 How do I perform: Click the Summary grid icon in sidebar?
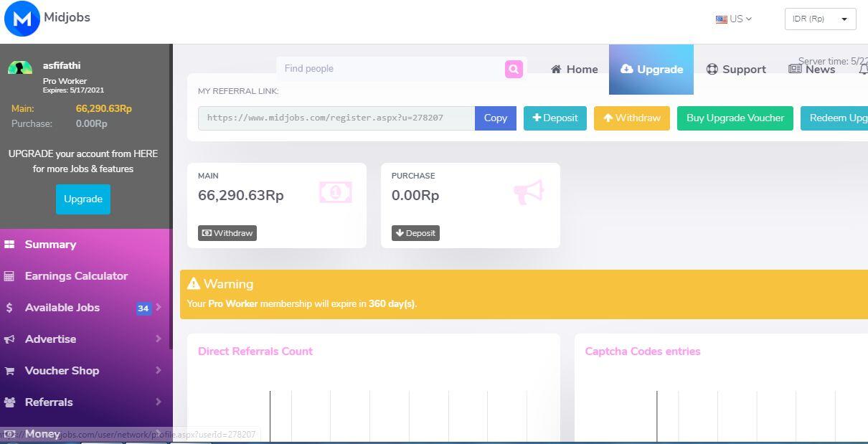click(x=9, y=245)
